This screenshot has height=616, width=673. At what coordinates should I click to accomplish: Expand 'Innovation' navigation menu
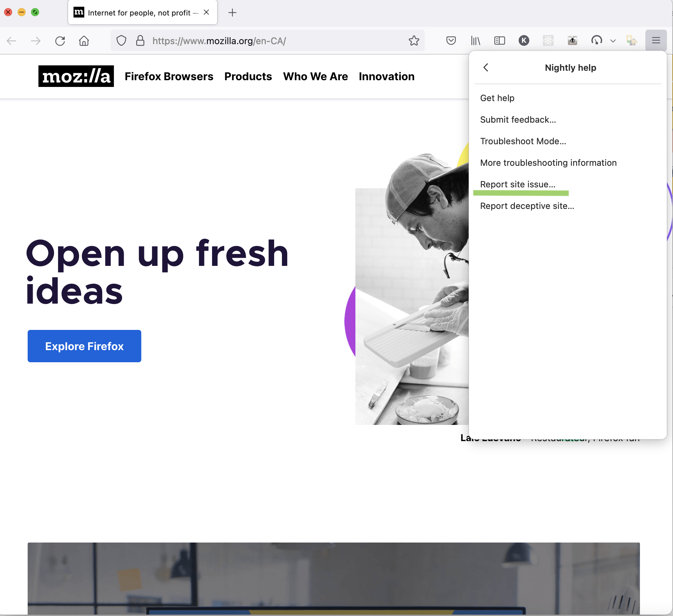[386, 76]
